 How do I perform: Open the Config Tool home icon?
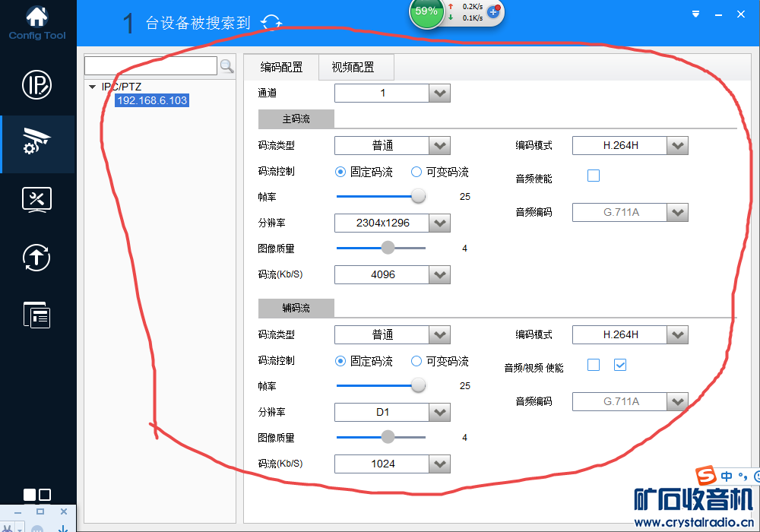[x=36, y=17]
